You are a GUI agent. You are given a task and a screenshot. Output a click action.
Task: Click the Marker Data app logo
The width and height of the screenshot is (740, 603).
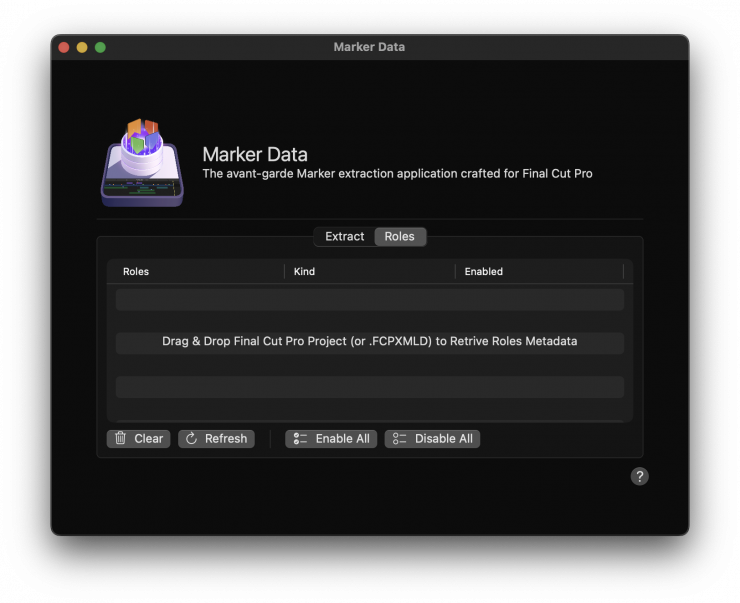142,163
